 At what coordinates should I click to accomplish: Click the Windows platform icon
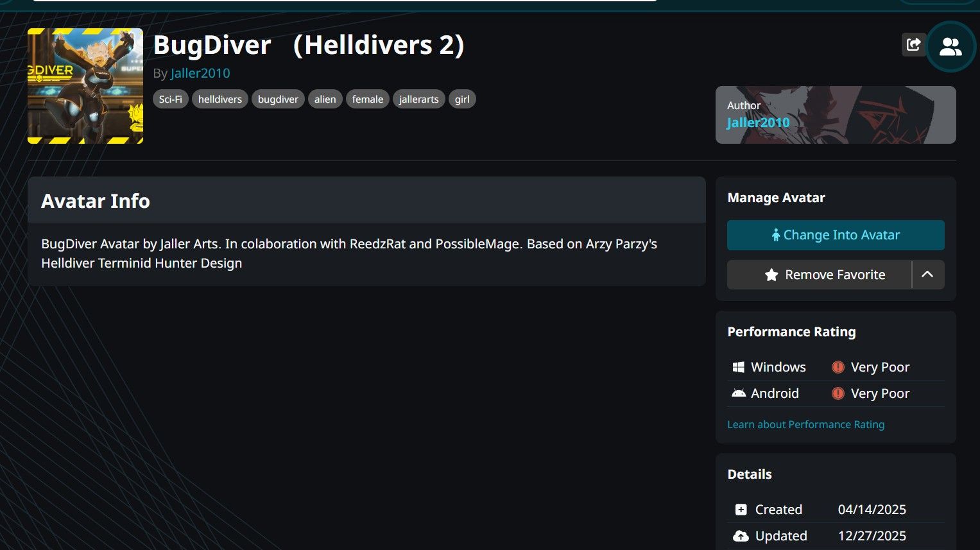[738, 367]
